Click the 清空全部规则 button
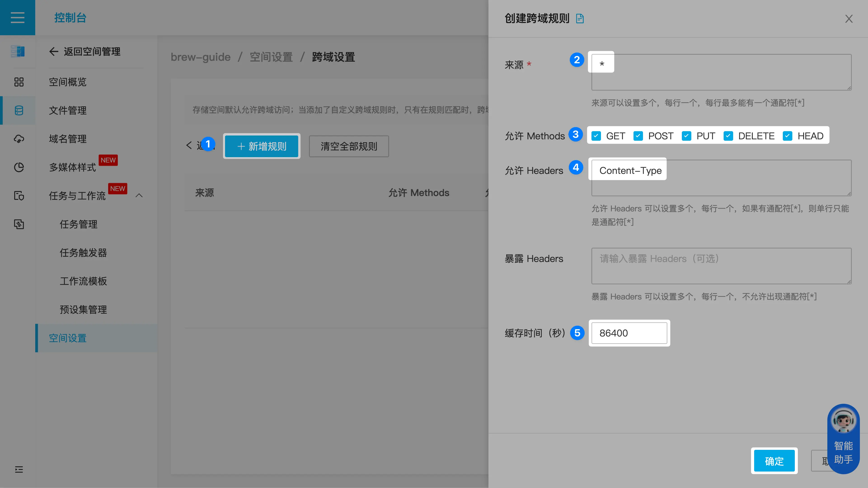Screen dimensions: 868x488 [349, 146]
